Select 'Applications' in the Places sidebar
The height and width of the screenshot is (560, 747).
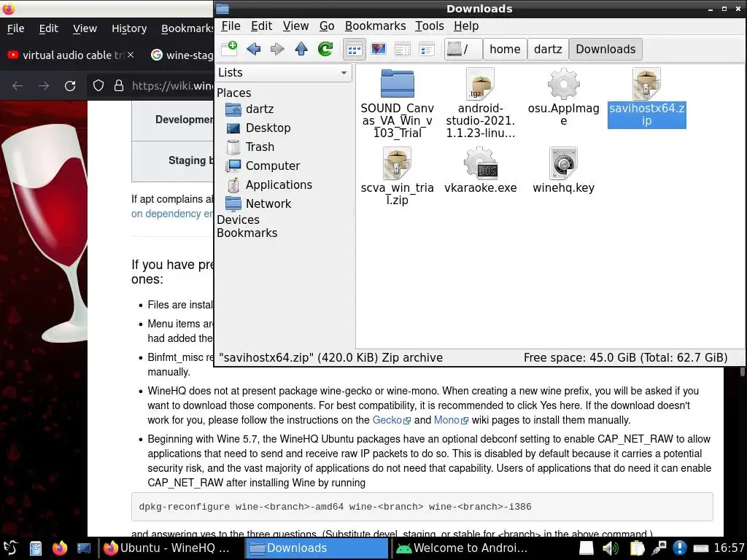(x=279, y=184)
